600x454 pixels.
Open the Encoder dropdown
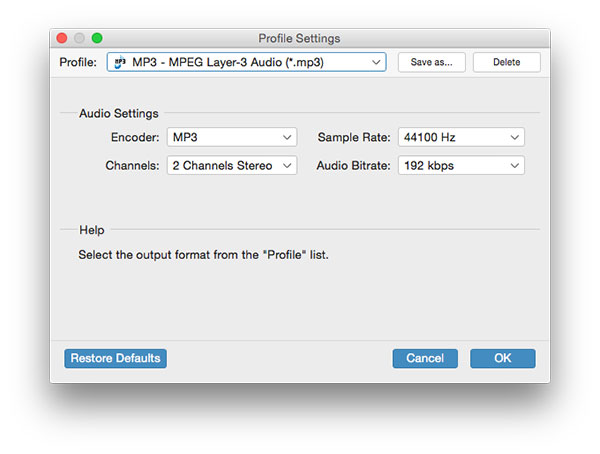click(x=232, y=137)
